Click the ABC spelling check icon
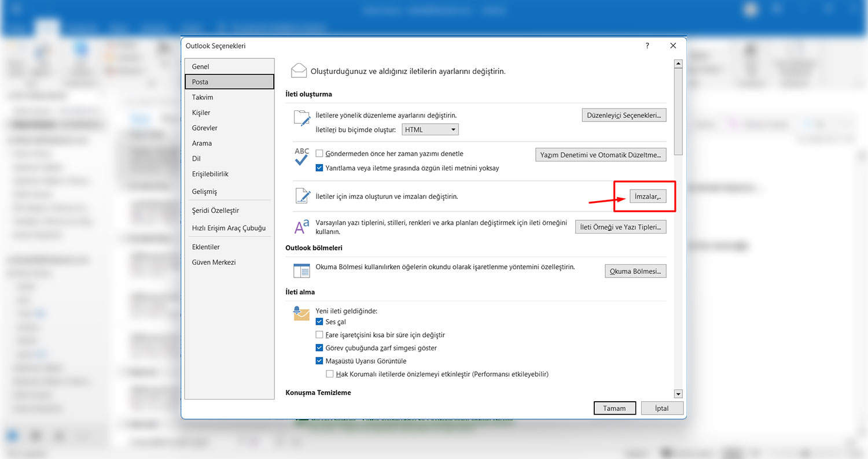 (x=301, y=157)
